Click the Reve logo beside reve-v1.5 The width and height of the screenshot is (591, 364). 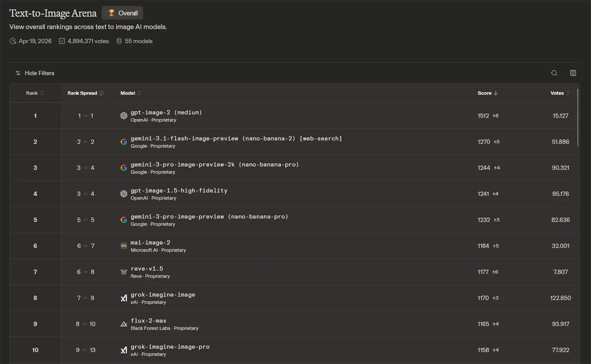click(x=124, y=272)
